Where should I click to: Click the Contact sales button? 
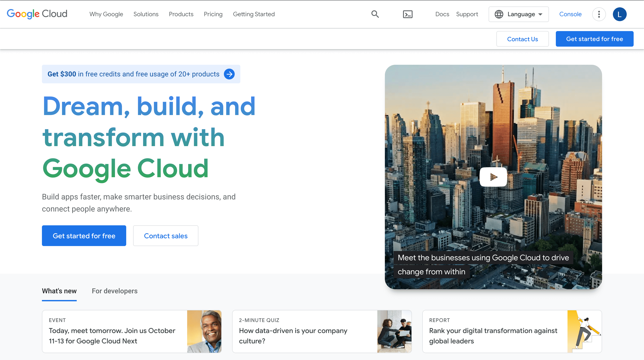click(165, 235)
